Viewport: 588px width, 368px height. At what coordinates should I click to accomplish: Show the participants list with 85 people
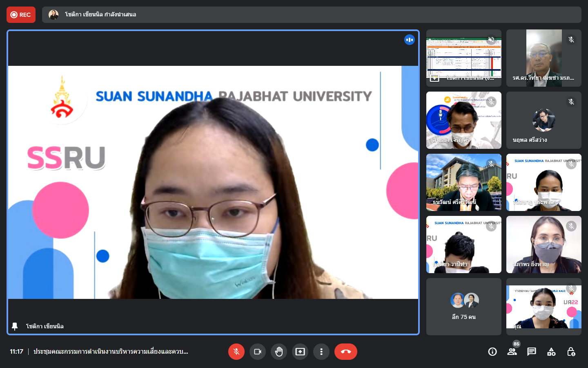coord(512,352)
